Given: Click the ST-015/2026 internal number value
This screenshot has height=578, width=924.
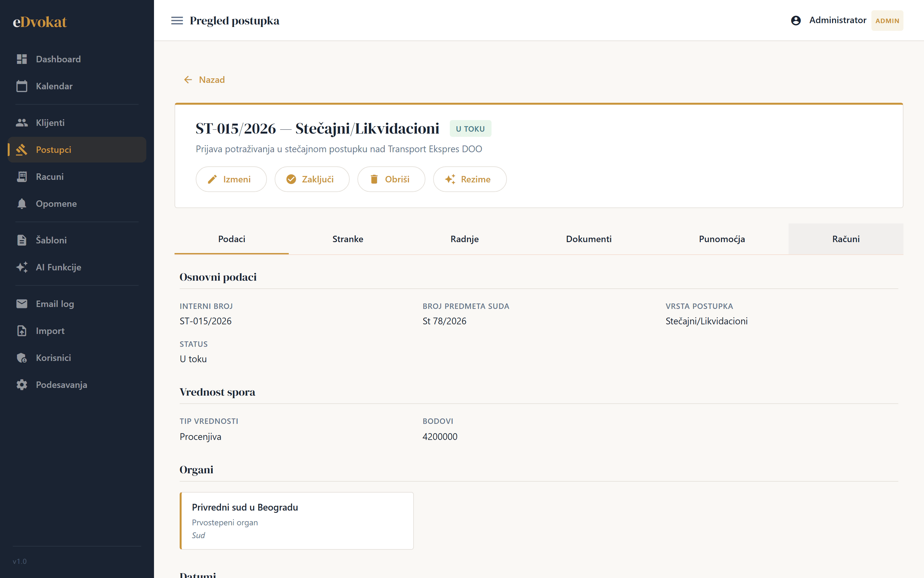Looking at the screenshot, I should coord(205,321).
